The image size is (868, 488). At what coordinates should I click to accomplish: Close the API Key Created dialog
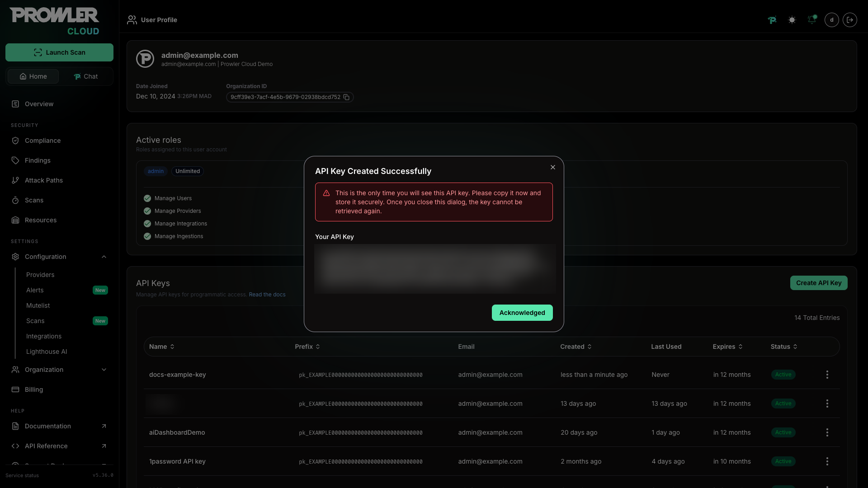pyautogui.click(x=552, y=167)
